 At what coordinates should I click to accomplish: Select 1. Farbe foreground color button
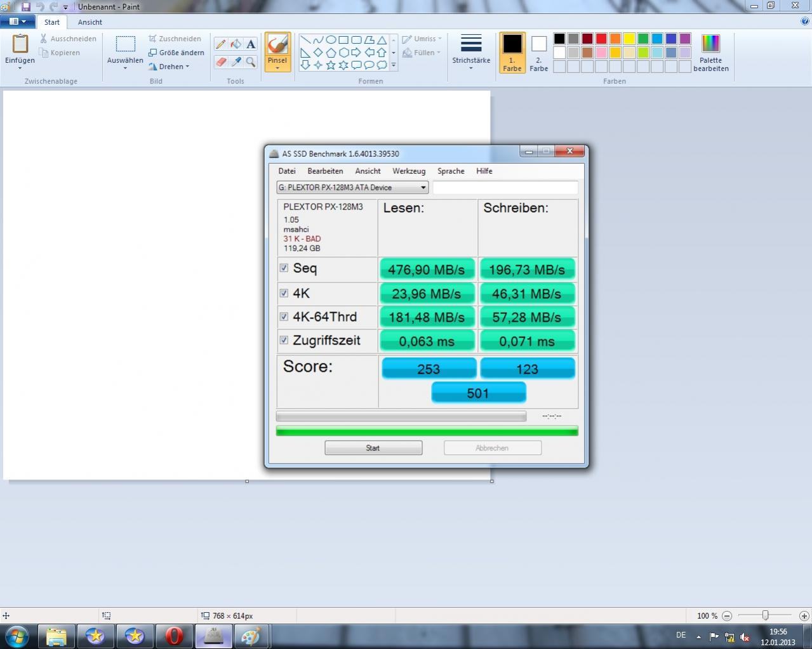click(512, 53)
